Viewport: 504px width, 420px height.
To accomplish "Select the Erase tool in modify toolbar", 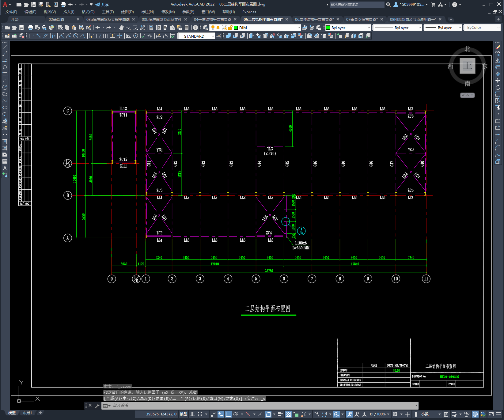I will click(x=498, y=47).
